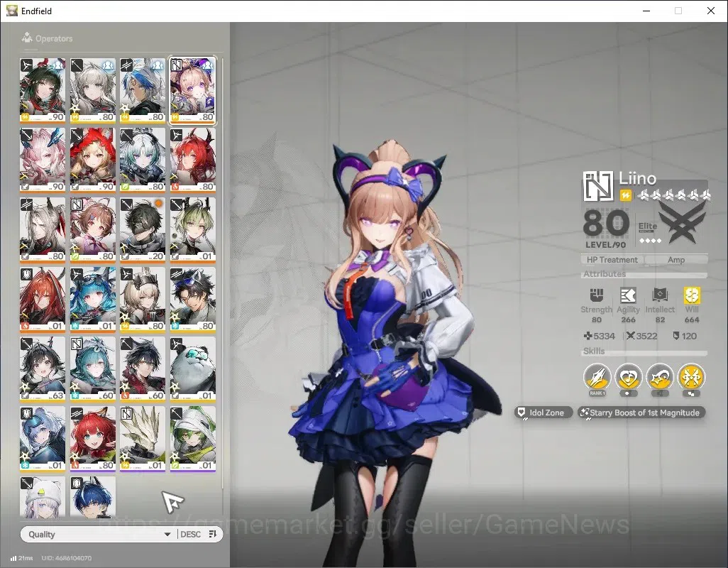The height and width of the screenshot is (568, 728).
Task: Select the pink-haired operator card at level 90
Action: 43,160
